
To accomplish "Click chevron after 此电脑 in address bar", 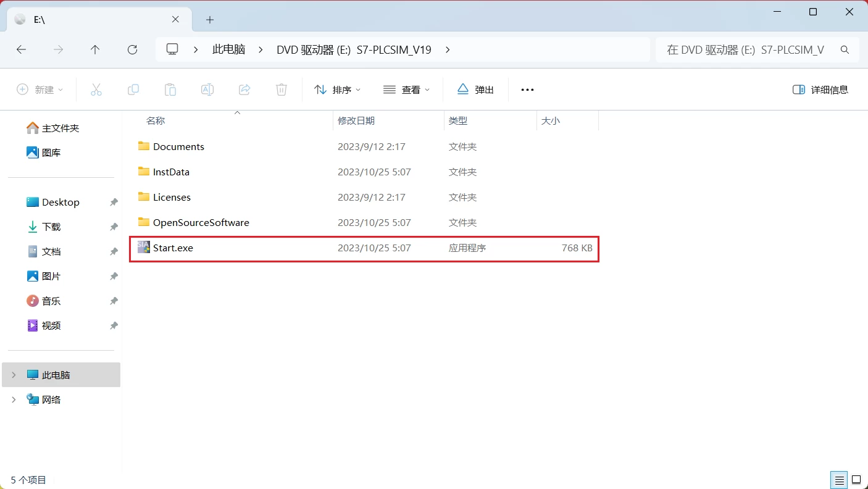I will (x=261, y=49).
